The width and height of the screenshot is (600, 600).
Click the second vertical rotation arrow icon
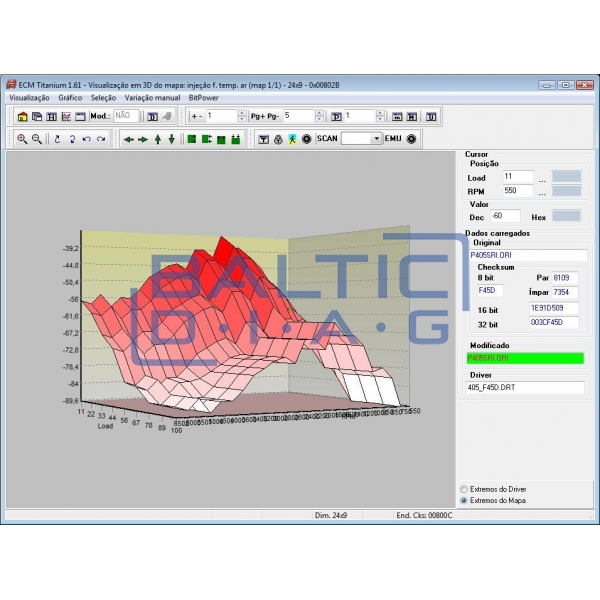[x=72, y=139]
